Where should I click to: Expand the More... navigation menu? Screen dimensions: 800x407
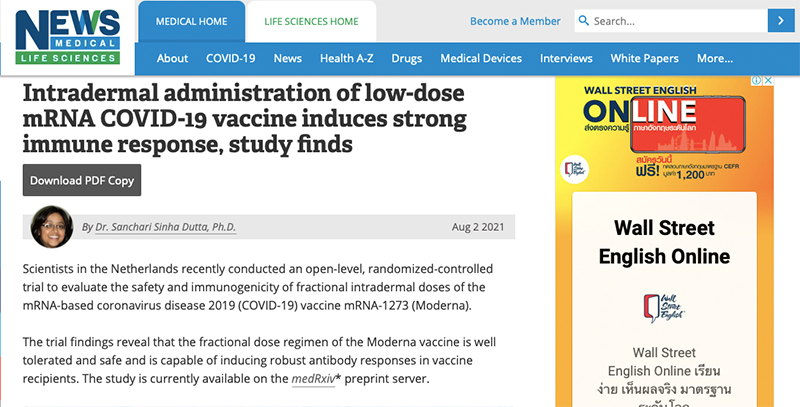click(715, 58)
